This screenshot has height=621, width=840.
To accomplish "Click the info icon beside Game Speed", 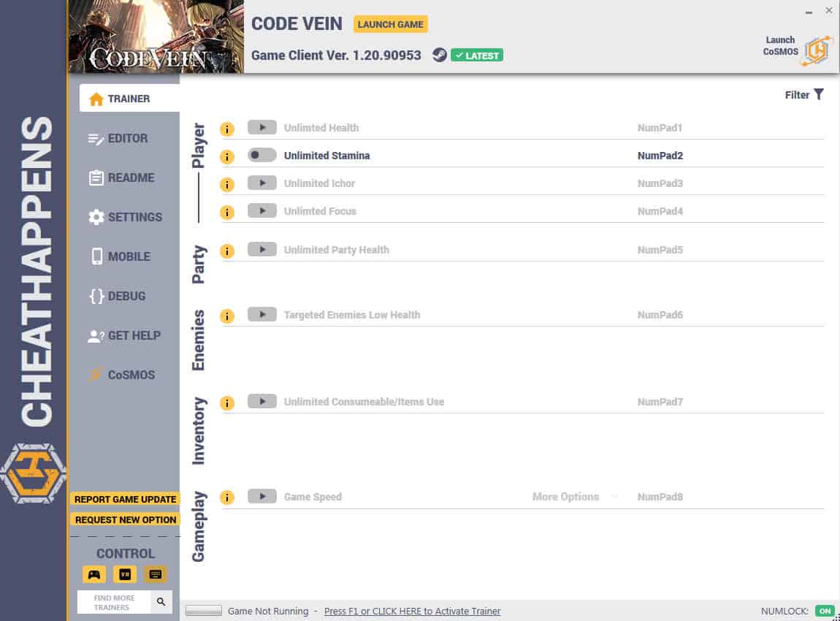I will click(x=227, y=498).
